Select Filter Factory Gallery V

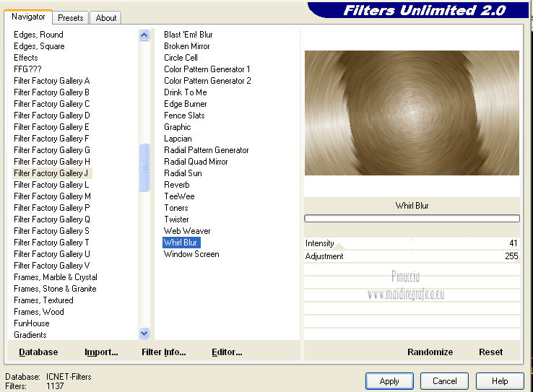tap(52, 266)
